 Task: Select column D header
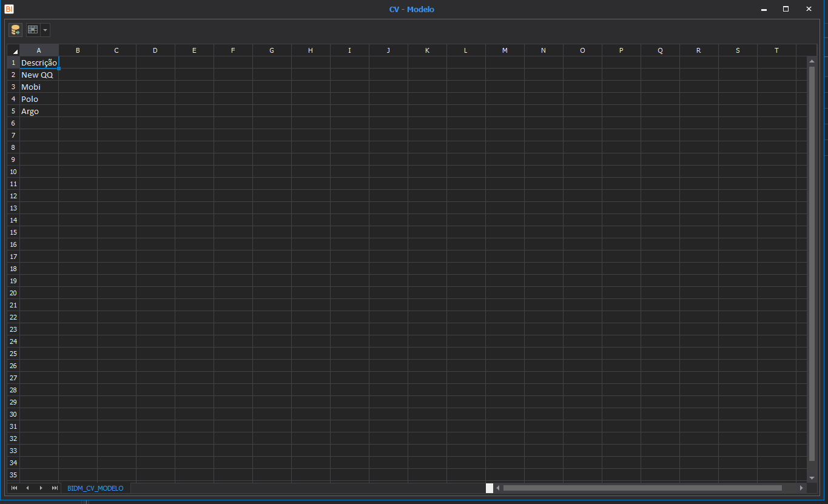(x=155, y=50)
